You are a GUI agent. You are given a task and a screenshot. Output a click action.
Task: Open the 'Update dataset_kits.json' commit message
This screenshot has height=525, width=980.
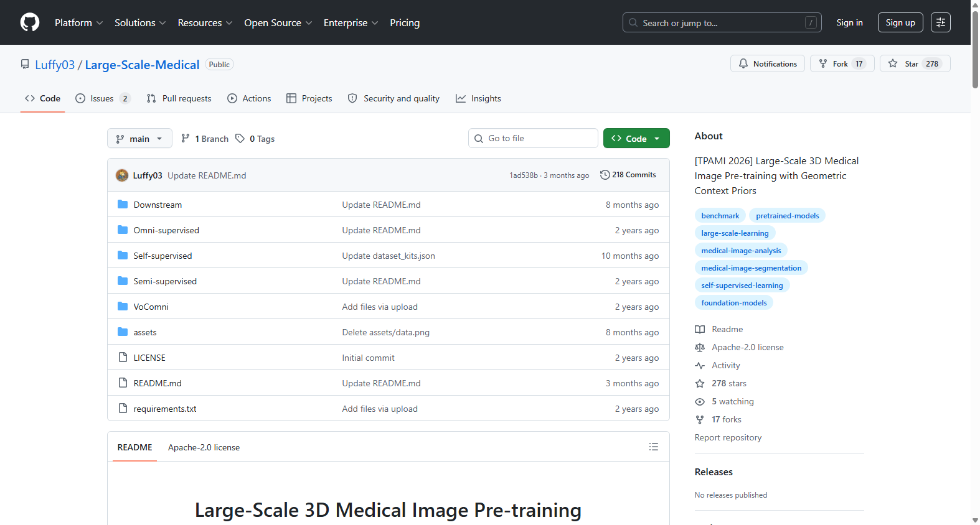389,256
